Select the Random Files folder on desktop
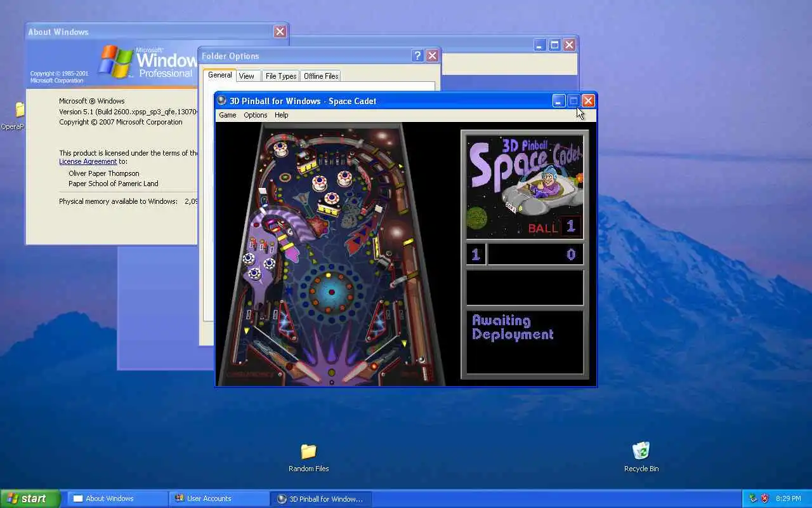This screenshot has width=812, height=508. [x=308, y=457]
